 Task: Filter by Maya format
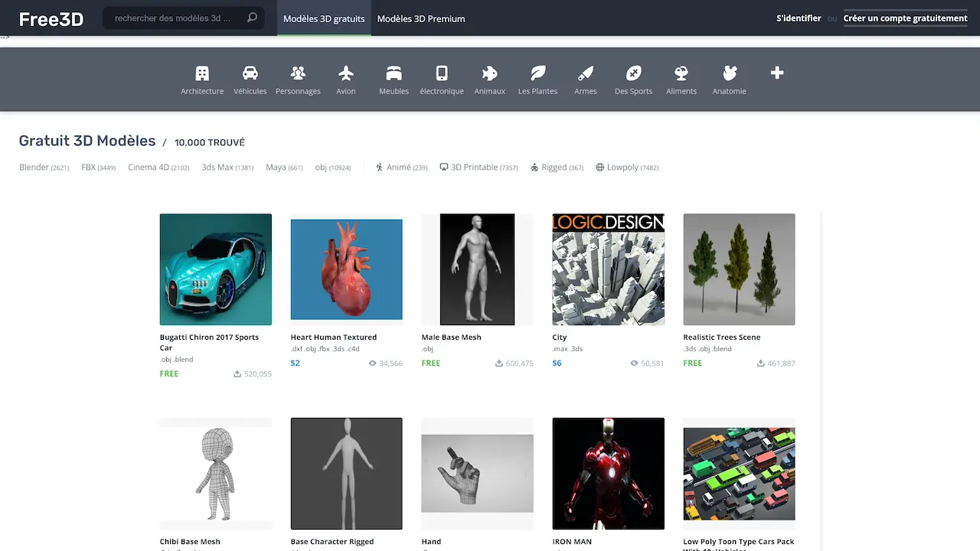tap(284, 168)
